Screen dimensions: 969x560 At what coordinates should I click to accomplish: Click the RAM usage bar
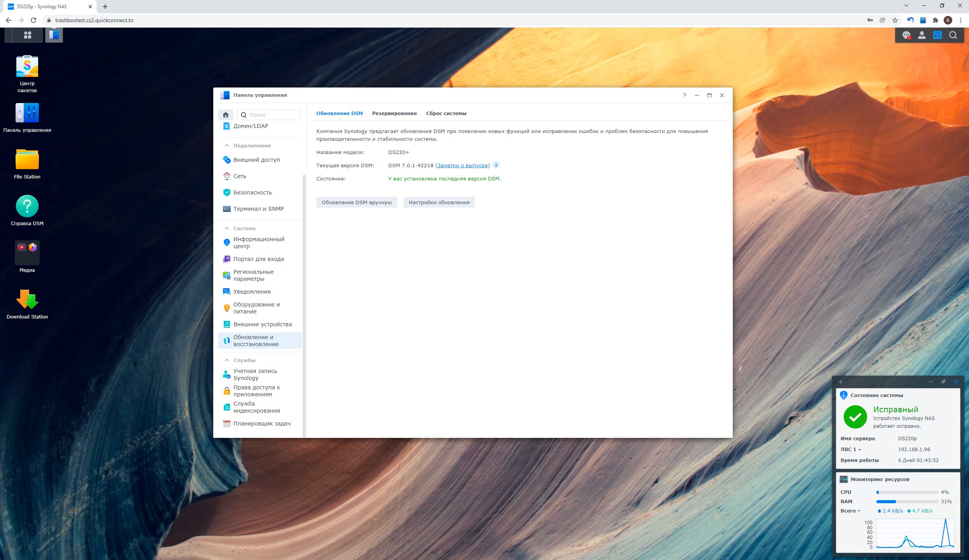point(907,502)
